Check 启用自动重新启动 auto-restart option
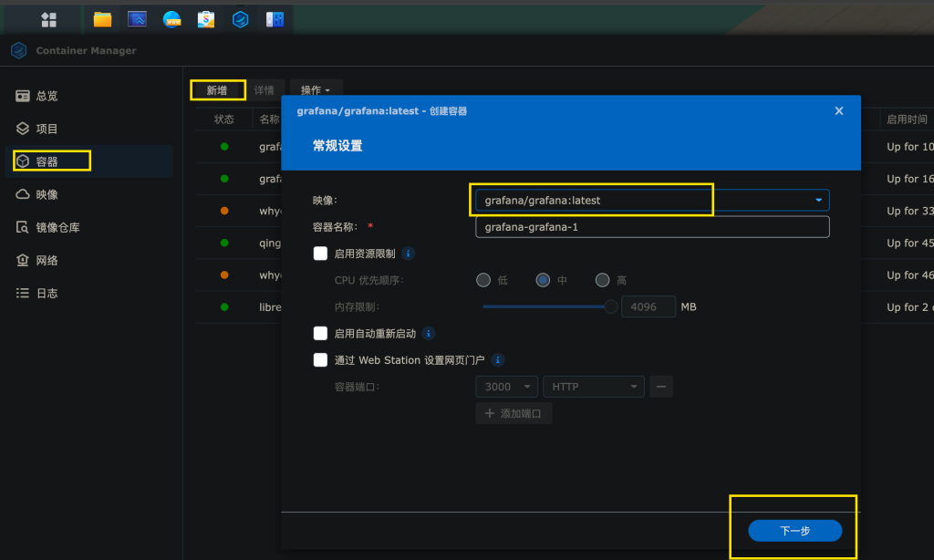934x560 pixels. tap(320, 333)
